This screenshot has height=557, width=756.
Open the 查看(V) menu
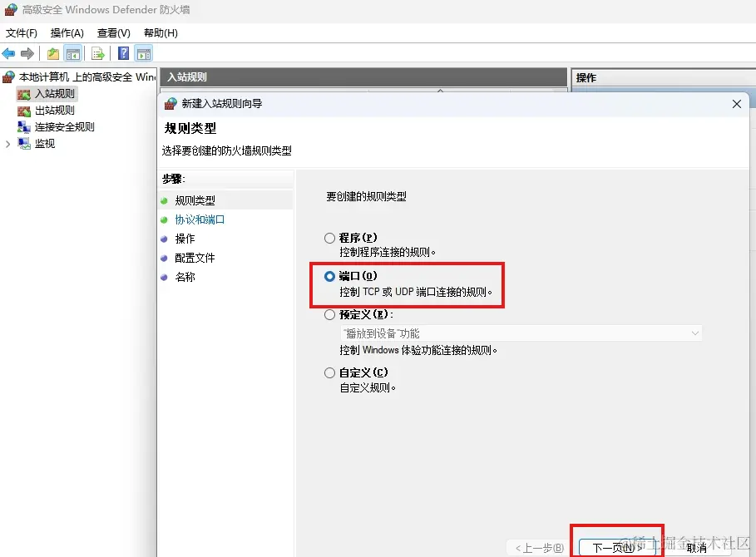point(114,33)
